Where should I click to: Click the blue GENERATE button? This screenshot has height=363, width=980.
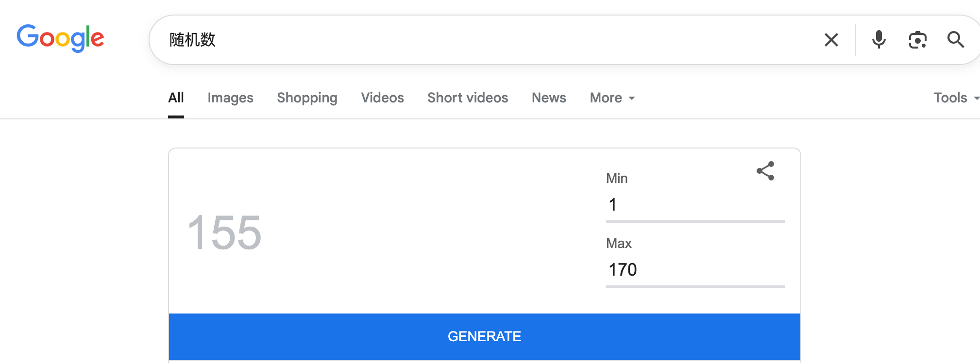click(x=484, y=336)
